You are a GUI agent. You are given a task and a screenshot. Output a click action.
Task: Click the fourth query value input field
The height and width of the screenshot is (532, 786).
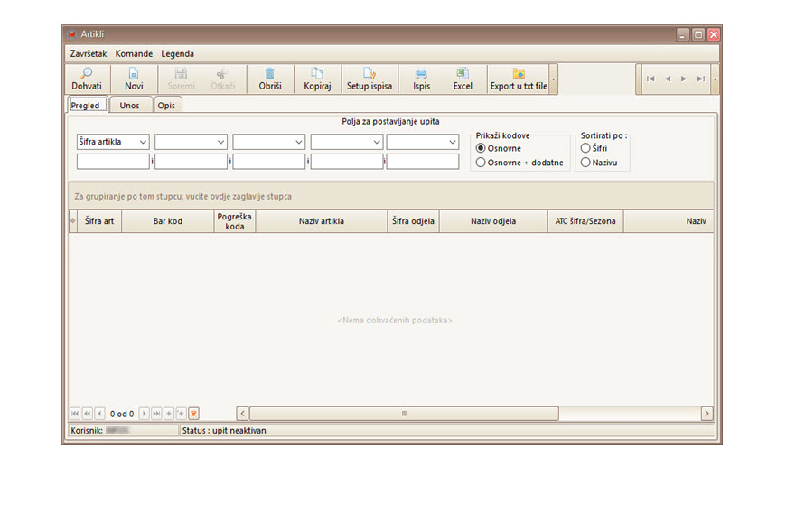[347, 162]
